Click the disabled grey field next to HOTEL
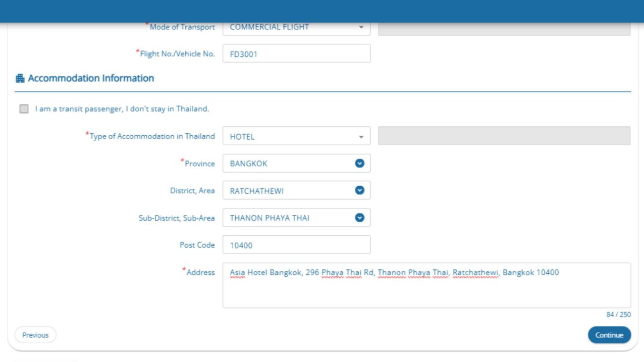This screenshot has width=644, height=362. 504,136
